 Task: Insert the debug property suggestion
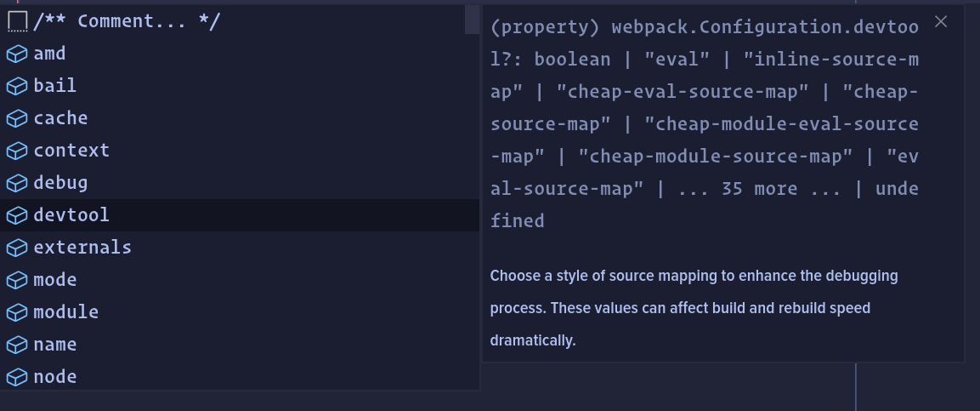click(x=240, y=183)
